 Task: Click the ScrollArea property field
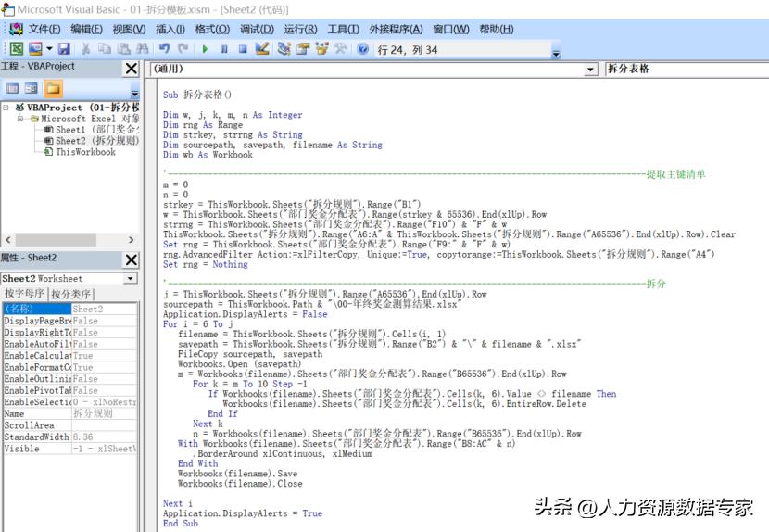(x=104, y=425)
